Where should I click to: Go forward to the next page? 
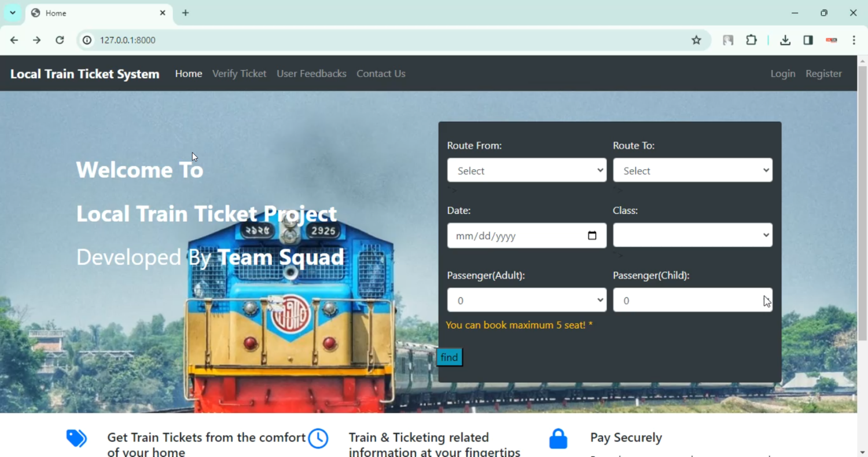click(36, 40)
